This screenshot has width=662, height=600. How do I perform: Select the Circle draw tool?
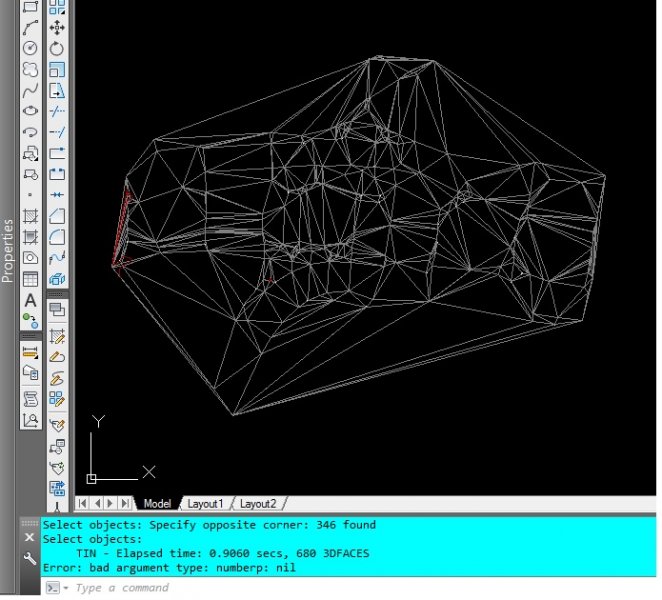pyautogui.click(x=30, y=48)
